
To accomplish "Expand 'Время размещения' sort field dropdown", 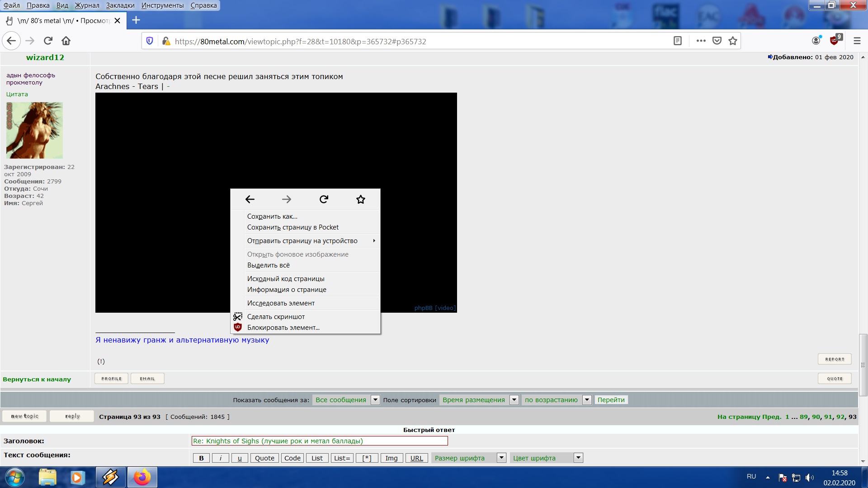I will [x=514, y=400].
